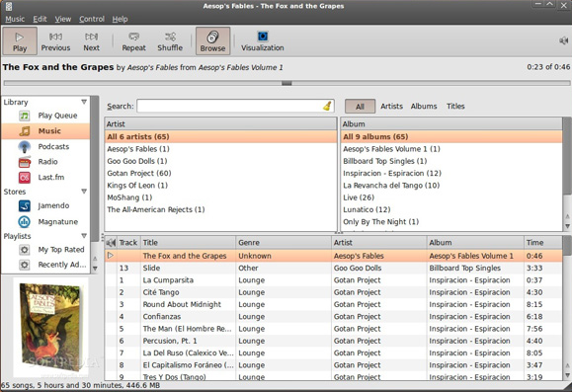Click the song position slider handle
This screenshot has width=572, height=392.
(x=286, y=83)
